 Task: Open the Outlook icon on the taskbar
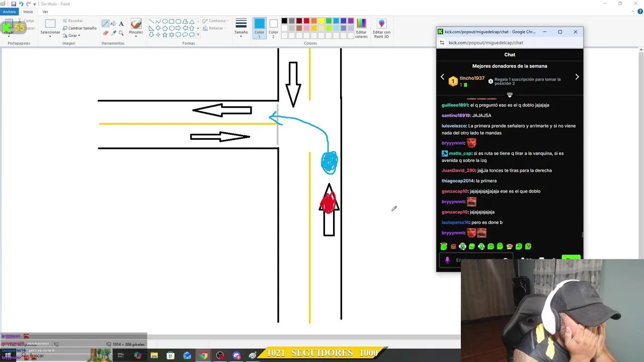click(187, 355)
